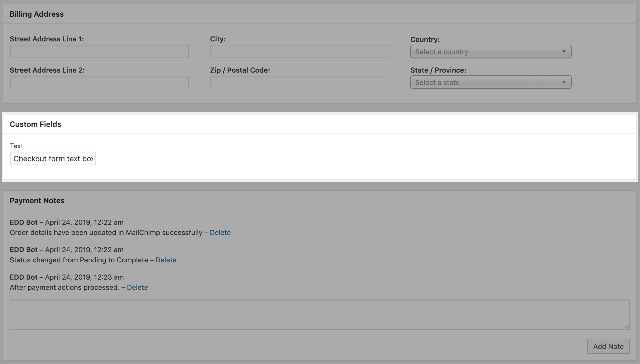Delete the After payment actions processed note
Viewport: 640px width, 364px height.
point(137,287)
